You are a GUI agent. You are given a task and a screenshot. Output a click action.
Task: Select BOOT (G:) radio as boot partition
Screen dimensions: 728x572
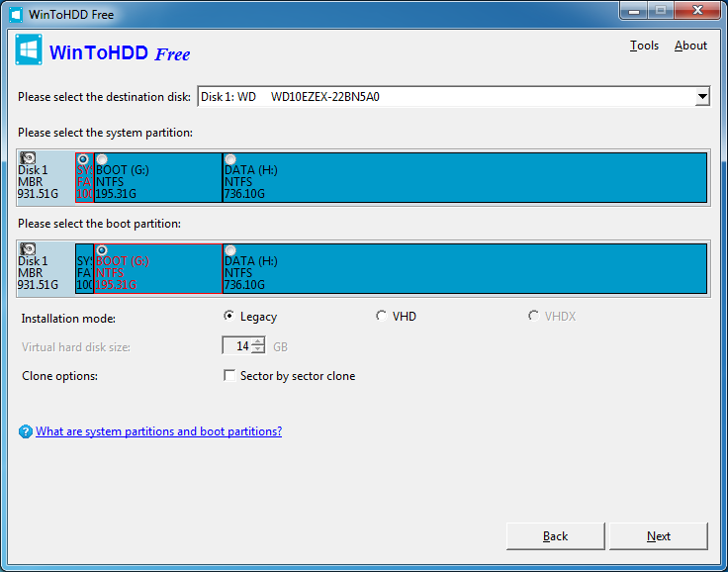click(x=102, y=250)
